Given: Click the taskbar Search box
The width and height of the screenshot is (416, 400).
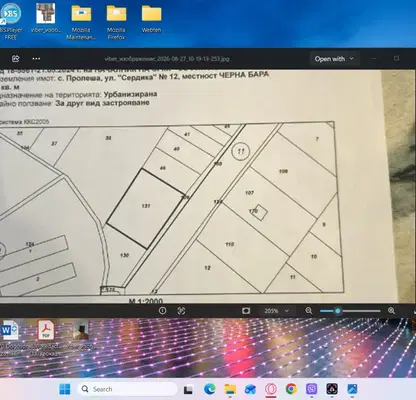Looking at the screenshot, I should tap(127, 389).
